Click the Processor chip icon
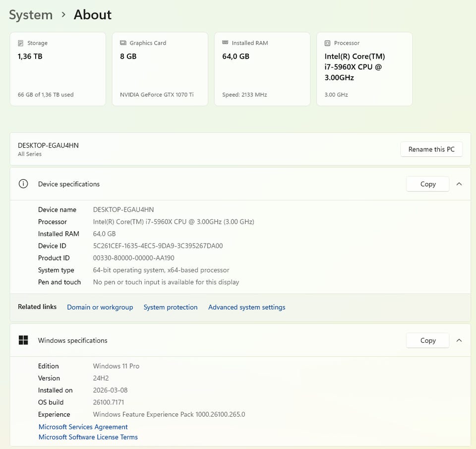 [327, 43]
